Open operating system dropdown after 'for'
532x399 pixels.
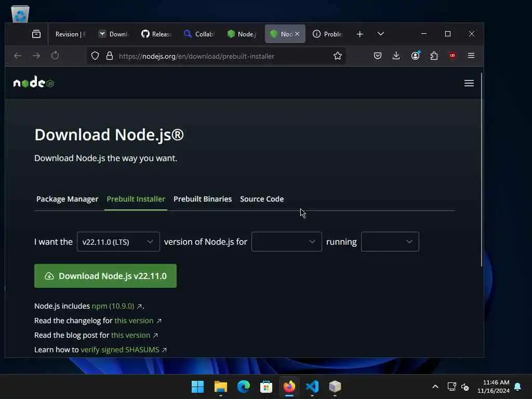point(286,242)
